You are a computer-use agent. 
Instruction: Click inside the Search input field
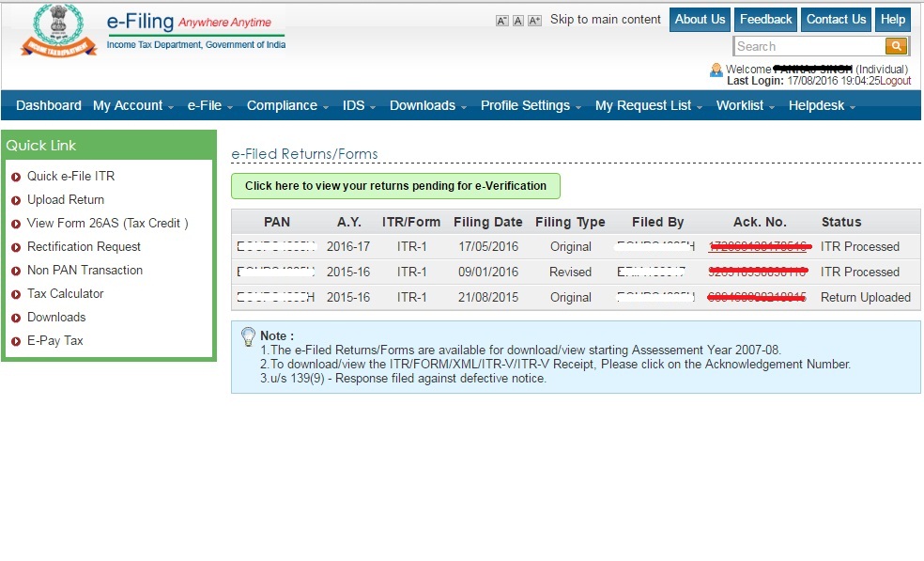[x=808, y=45]
